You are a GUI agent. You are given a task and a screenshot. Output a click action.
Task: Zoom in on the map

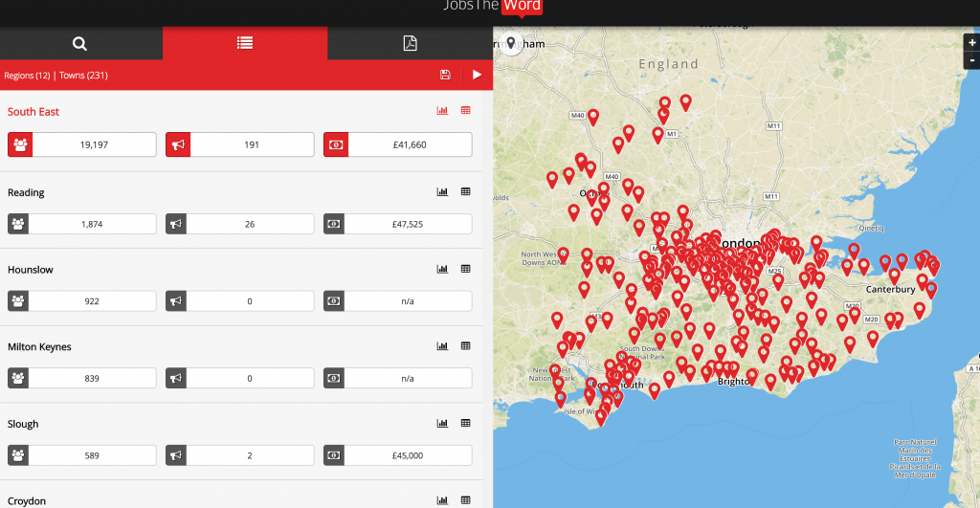pos(972,43)
